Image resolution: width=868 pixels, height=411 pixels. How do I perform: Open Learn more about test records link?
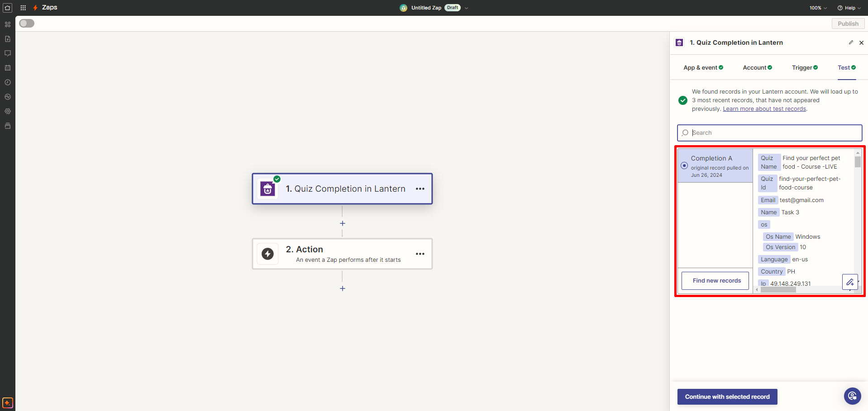pyautogui.click(x=764, y=109)
